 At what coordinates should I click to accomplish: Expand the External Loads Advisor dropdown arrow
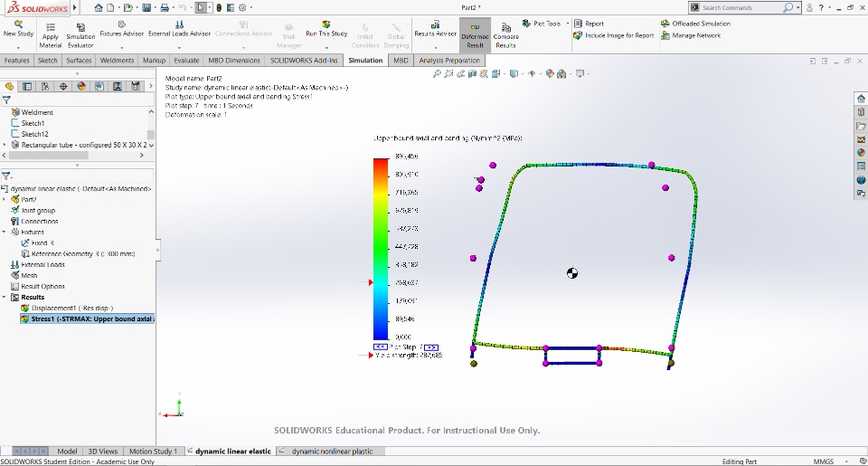[x=179, y=48]
